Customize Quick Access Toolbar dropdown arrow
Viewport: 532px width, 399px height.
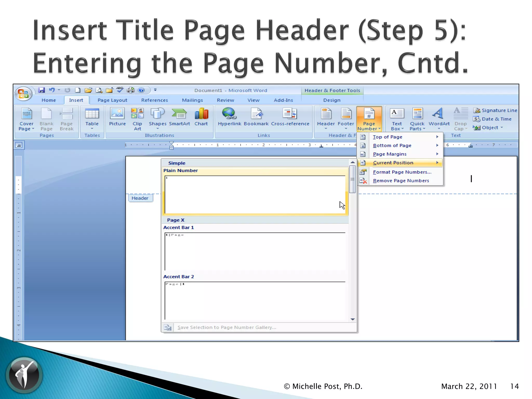coord(155,90)
